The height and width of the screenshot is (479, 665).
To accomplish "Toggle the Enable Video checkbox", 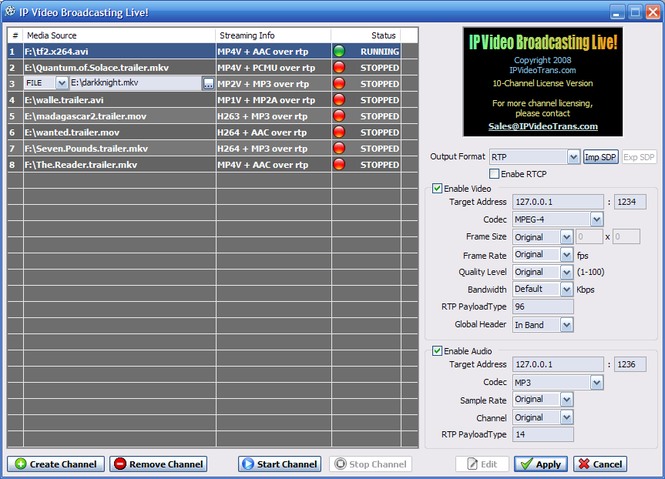I will 437,188.
